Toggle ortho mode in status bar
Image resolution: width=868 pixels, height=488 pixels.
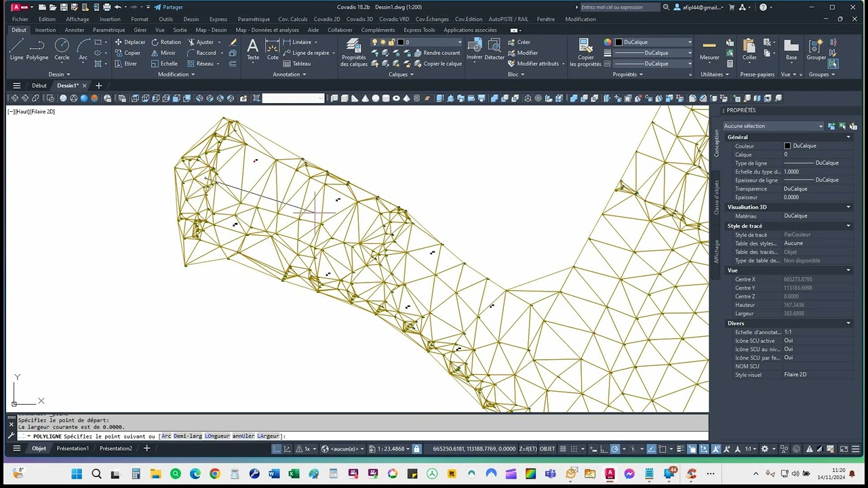605,449
